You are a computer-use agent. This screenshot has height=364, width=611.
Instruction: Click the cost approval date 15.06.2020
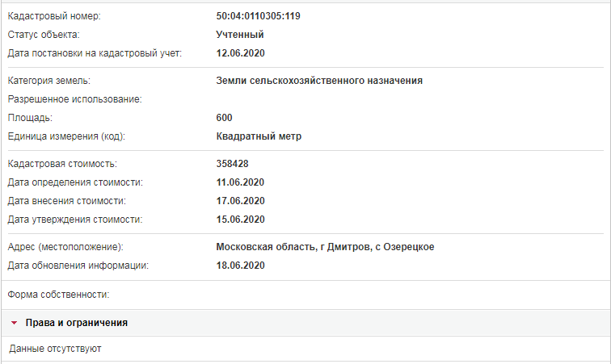[240, 220]
